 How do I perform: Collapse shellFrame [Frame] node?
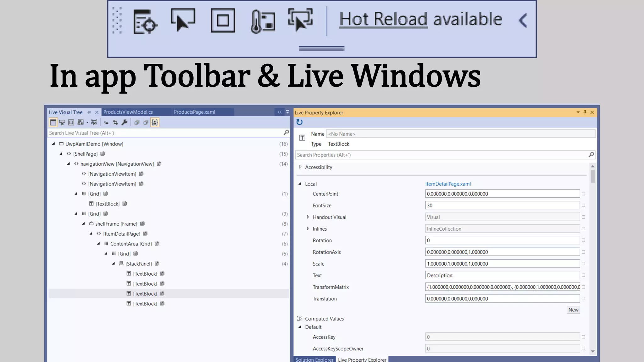83,224
